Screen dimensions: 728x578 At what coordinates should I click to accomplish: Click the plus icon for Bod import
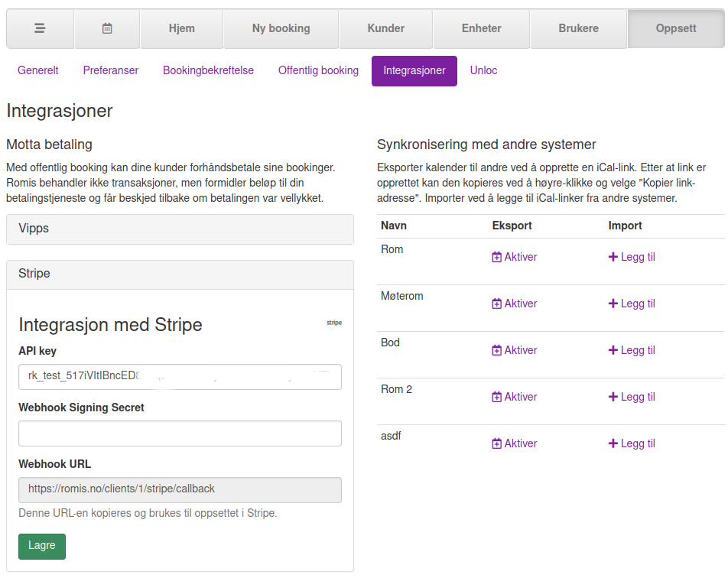pos(613,350)
